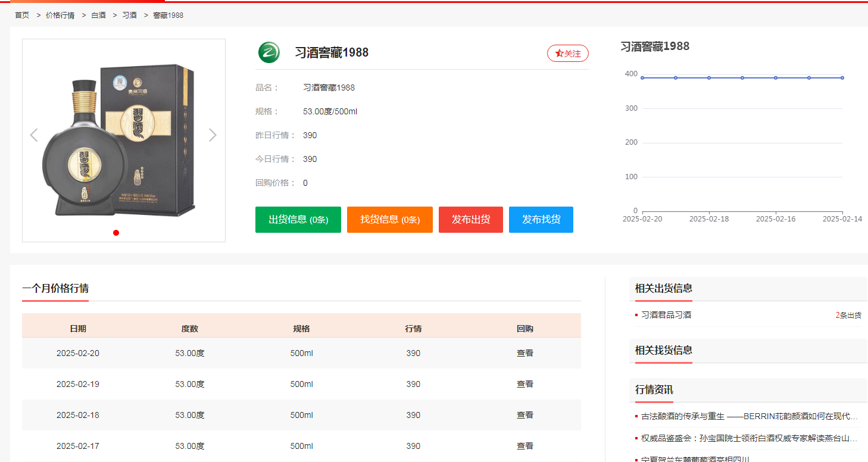Viewport: 868px width, 462px height.
Task: Click the 2条出货 count link
Action: tap(848, 316)
